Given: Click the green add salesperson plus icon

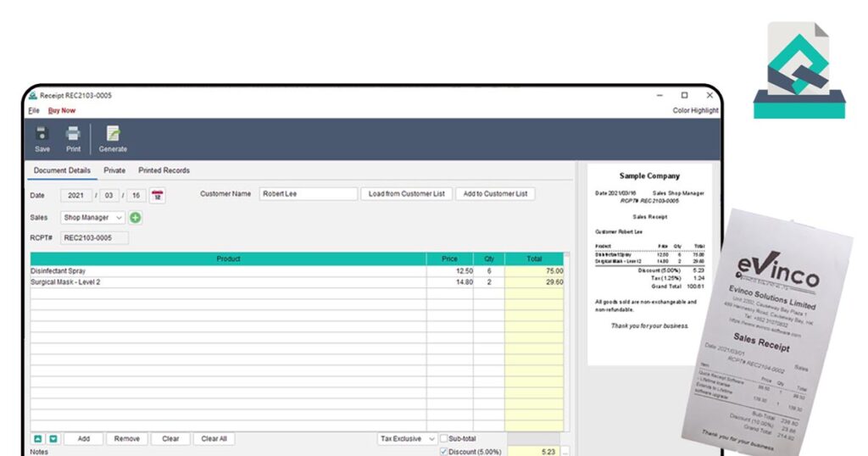Looking at the screenshot, I should [135, 218].
